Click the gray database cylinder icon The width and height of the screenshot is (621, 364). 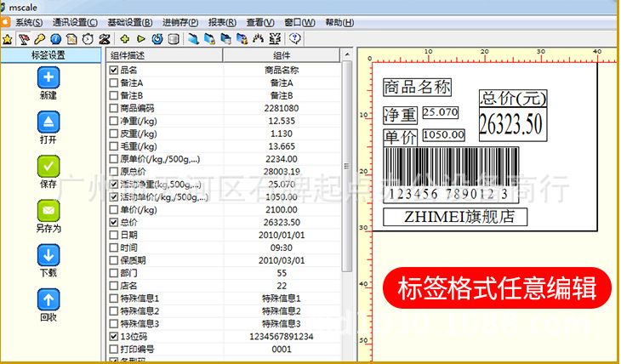point(174,39)
